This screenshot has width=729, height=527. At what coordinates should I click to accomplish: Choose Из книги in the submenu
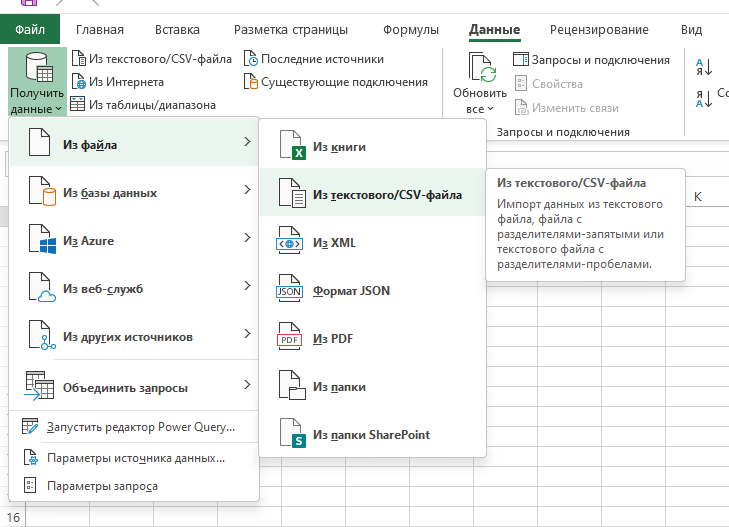[x=372, y=145]
